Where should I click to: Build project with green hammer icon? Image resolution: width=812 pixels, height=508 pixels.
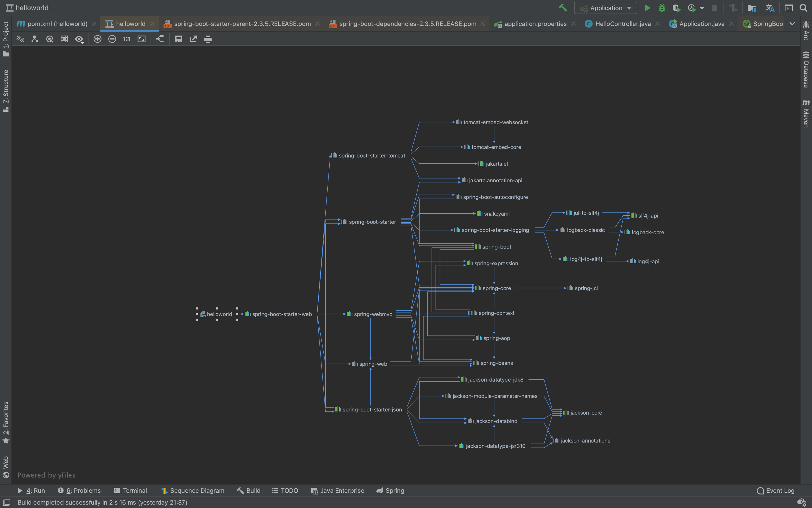[563, 8]
